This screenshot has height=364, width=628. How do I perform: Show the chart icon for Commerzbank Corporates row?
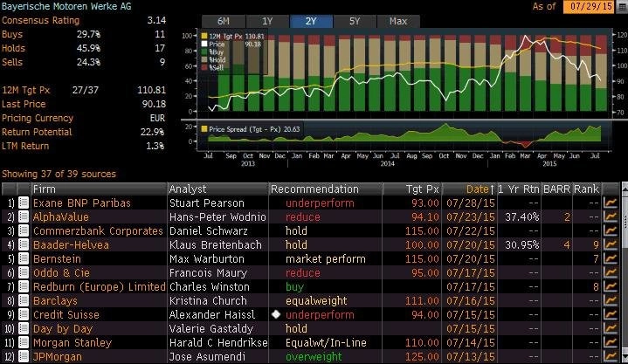tap(611, 230)
